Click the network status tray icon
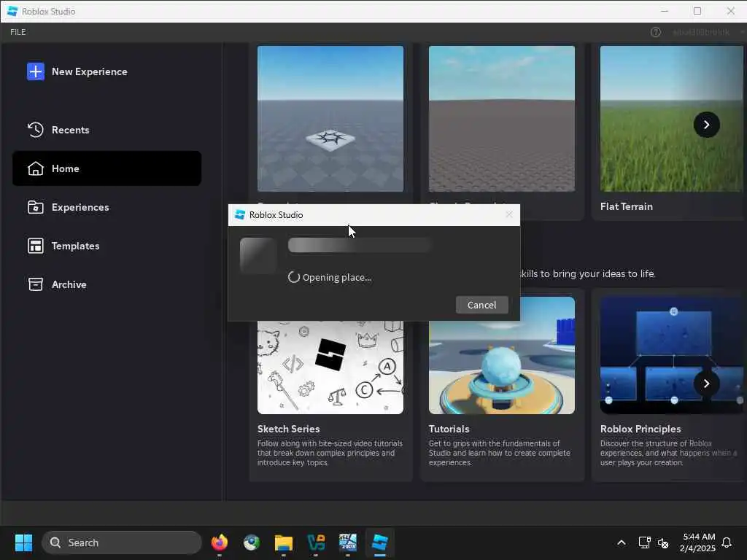Viewport: 747px width, 560px height. pos(644,542)
